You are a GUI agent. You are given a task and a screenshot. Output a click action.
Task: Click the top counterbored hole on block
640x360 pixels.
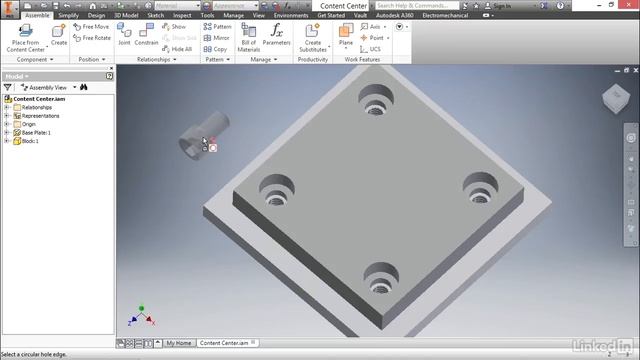[x=376, y=100]
